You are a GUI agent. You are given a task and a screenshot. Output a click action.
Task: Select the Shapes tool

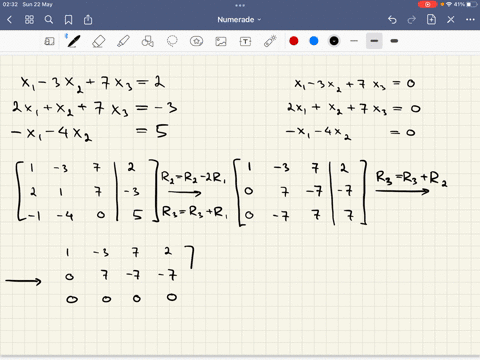(148, 41)
